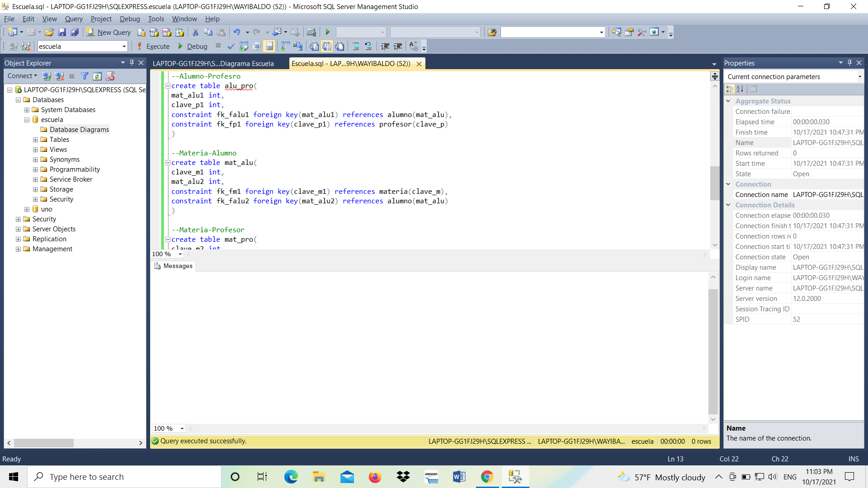The image size is (868, 488).
Task: Open the escuela database dropdown
Action: pyautogui.click(x=124, y=46)
